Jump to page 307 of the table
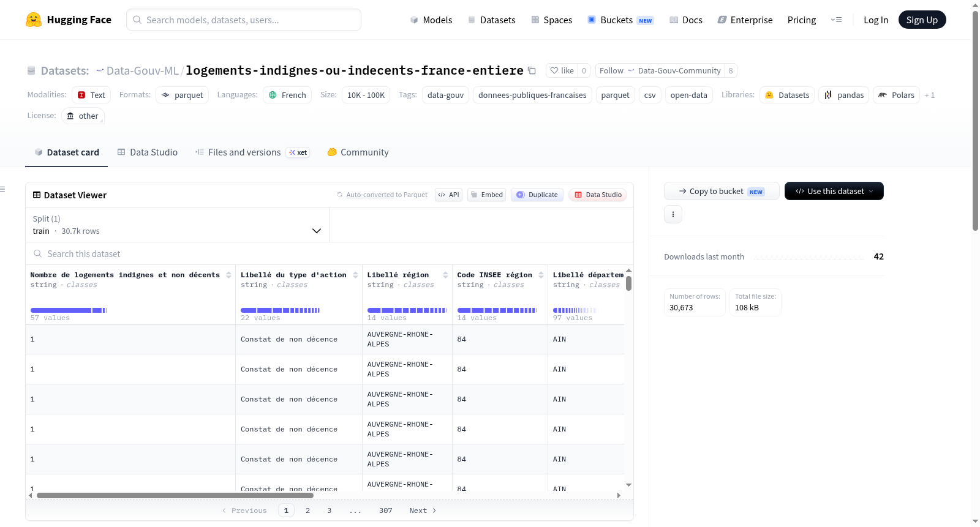This screenshot has height=527, width=980. tap(385, 510)
